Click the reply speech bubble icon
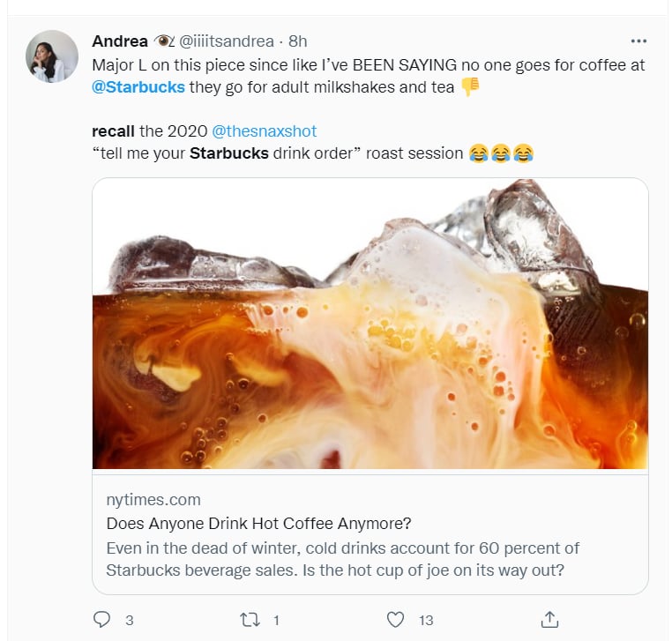Viewport: 672px width, 641px height. pos(101,620)
